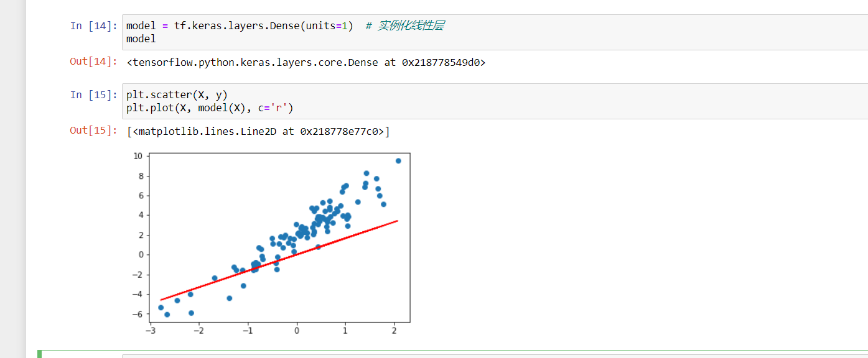
Task: Click the 'model' line in cell 14
Action: tap(141, 39)
